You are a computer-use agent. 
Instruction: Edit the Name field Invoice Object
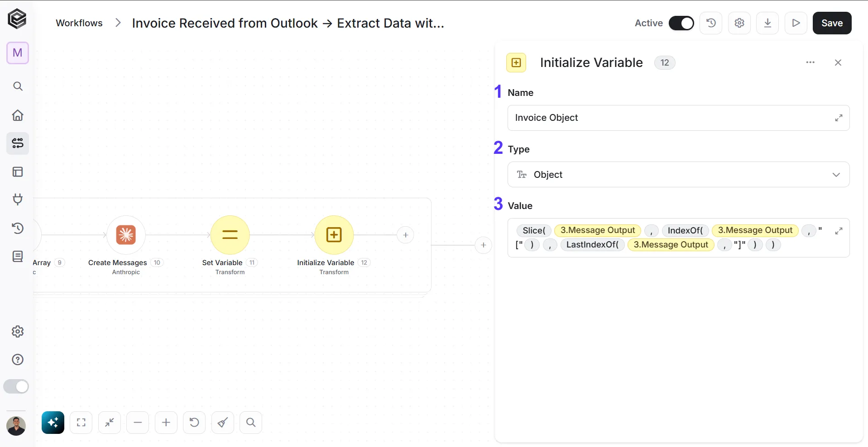click(678, 118)
